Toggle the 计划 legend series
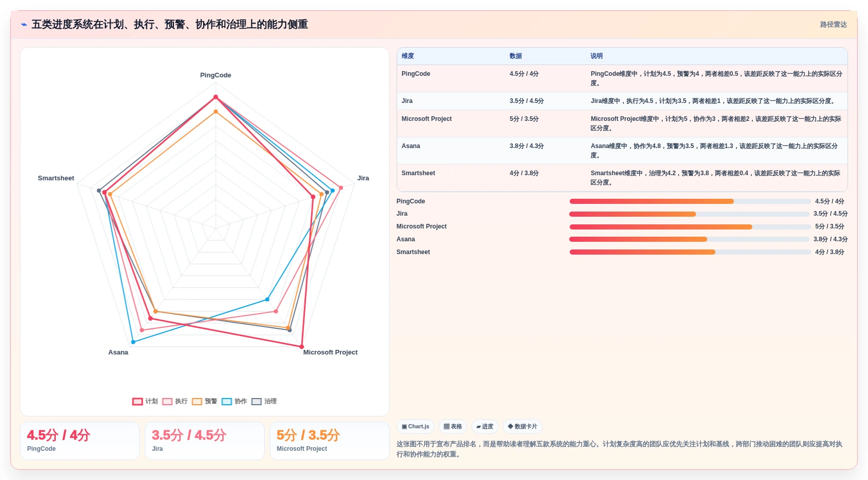 click(145, 402)
